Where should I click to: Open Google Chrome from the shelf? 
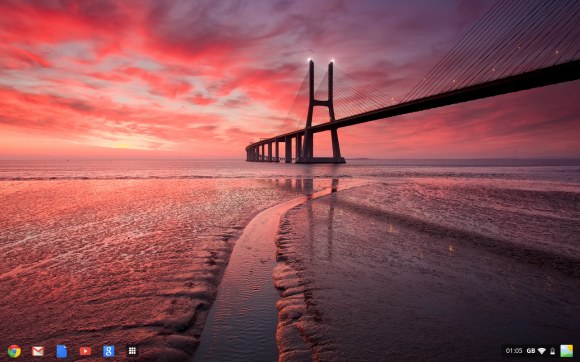[14, 351]
